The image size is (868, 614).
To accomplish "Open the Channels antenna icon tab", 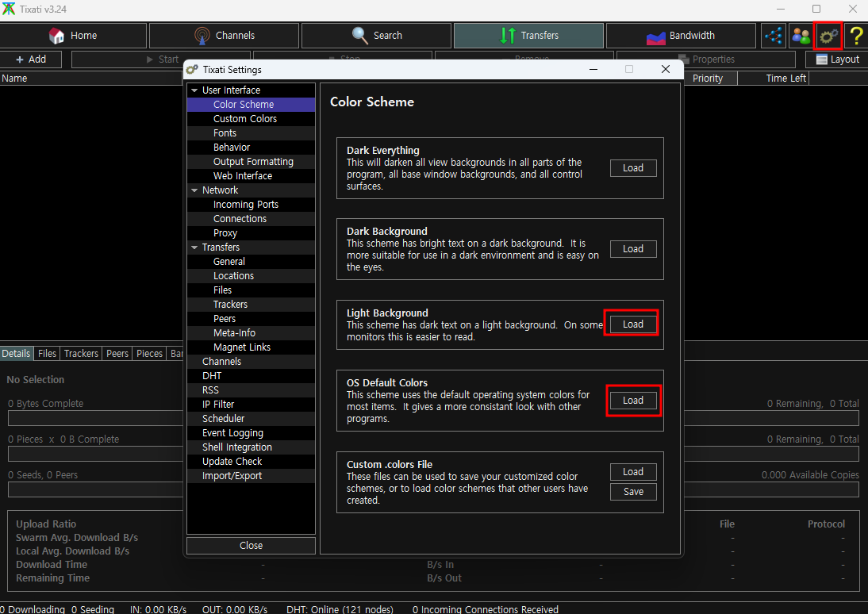I will 202,36.
